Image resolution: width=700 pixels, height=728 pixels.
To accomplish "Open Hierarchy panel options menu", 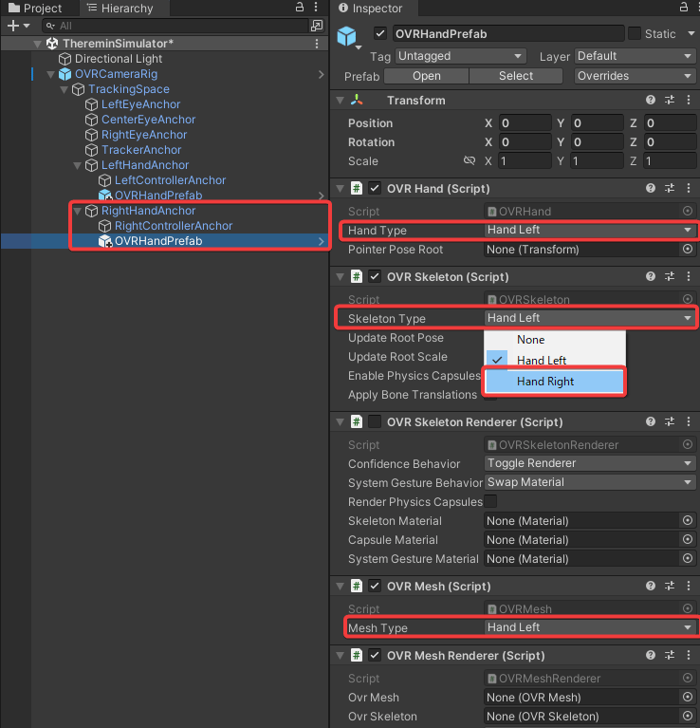I will [x=316, y=7].
